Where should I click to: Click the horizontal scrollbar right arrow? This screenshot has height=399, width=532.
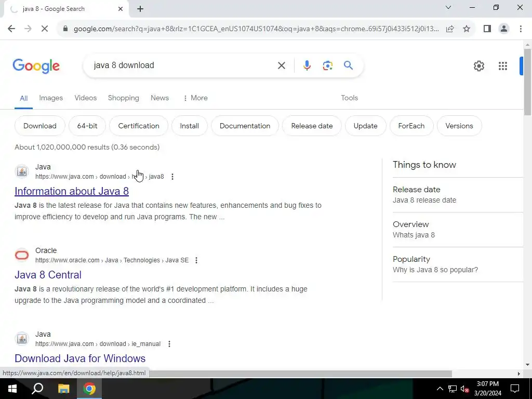[x=519, y=374]
